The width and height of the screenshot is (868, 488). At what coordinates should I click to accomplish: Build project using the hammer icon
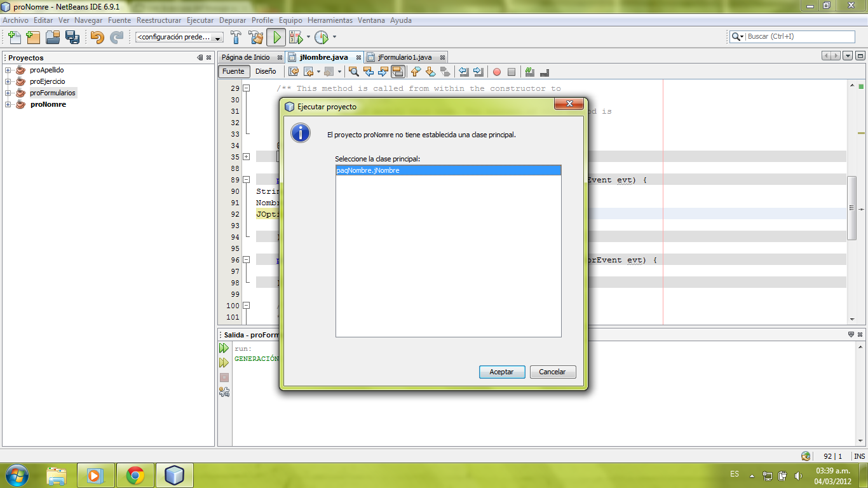click(x=236, y=37)
